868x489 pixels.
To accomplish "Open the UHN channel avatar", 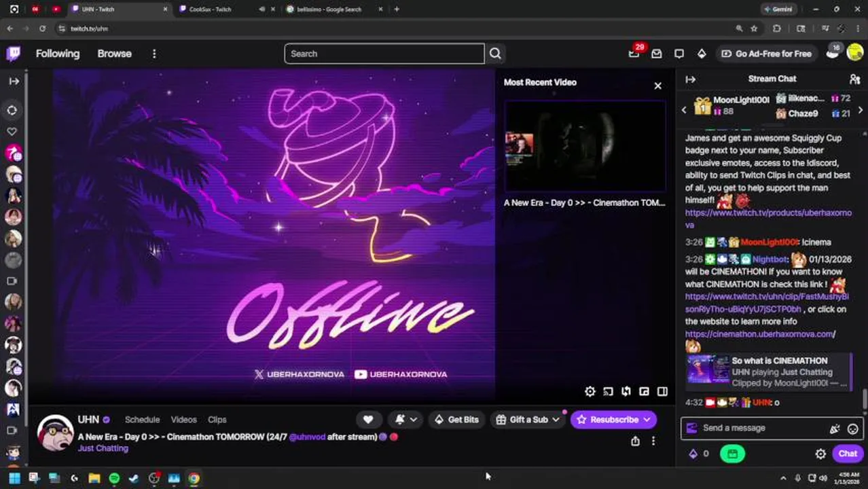I will pos(55,432).
